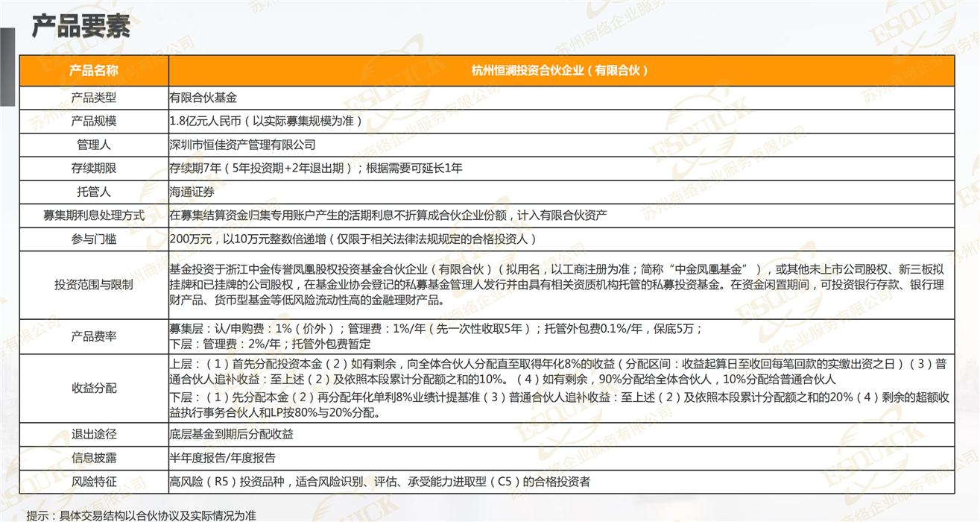This screenshot has height=522, width=980.
Task: Select the 产品规模 row label
Action: tap(94, 121)
